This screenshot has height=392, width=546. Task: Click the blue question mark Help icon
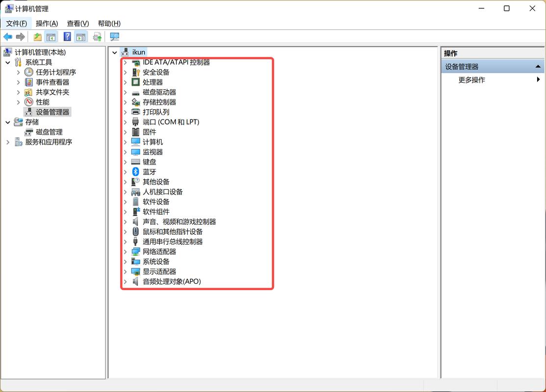pyautogui.click(x=67, y=37)
